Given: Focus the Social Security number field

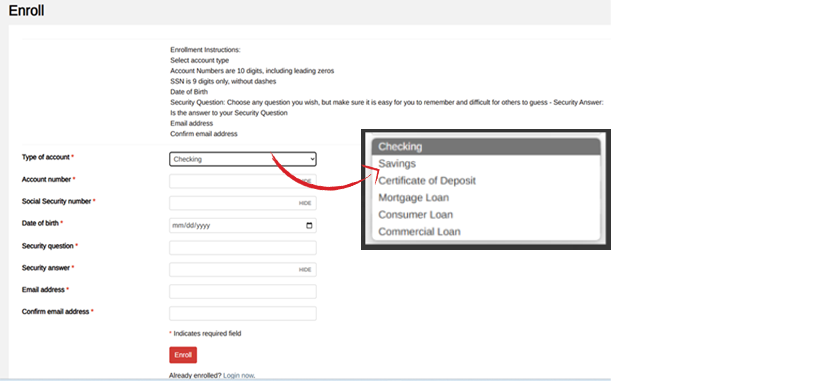Looking at the screenshot, I should point(242,203).
